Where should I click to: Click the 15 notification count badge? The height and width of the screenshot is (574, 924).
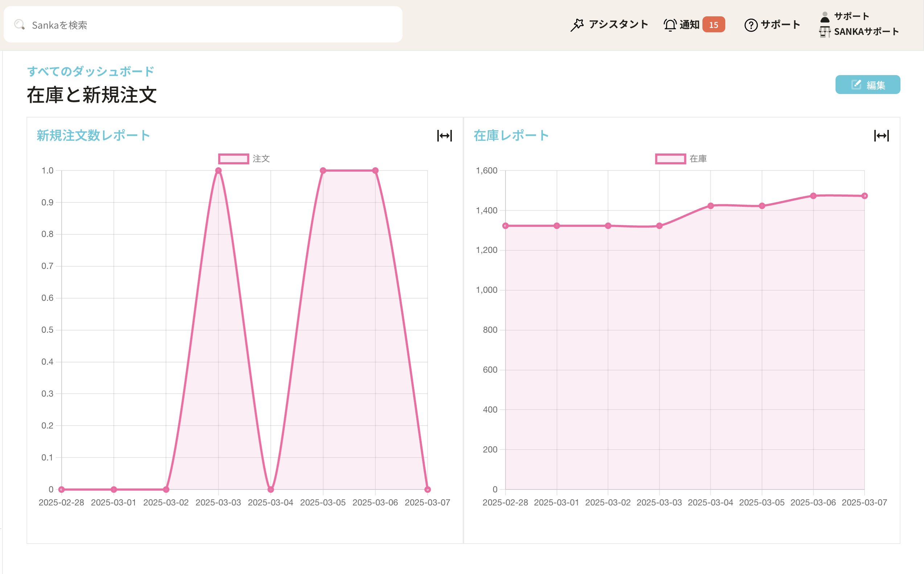tap(713, 25)
